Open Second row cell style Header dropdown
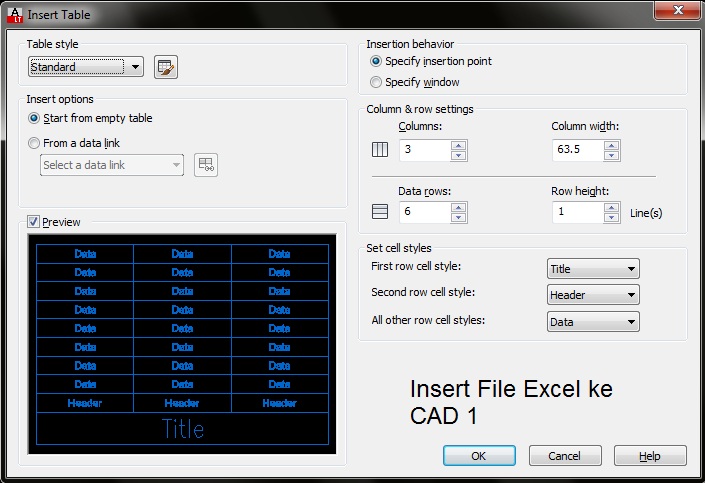 (593, 295)
